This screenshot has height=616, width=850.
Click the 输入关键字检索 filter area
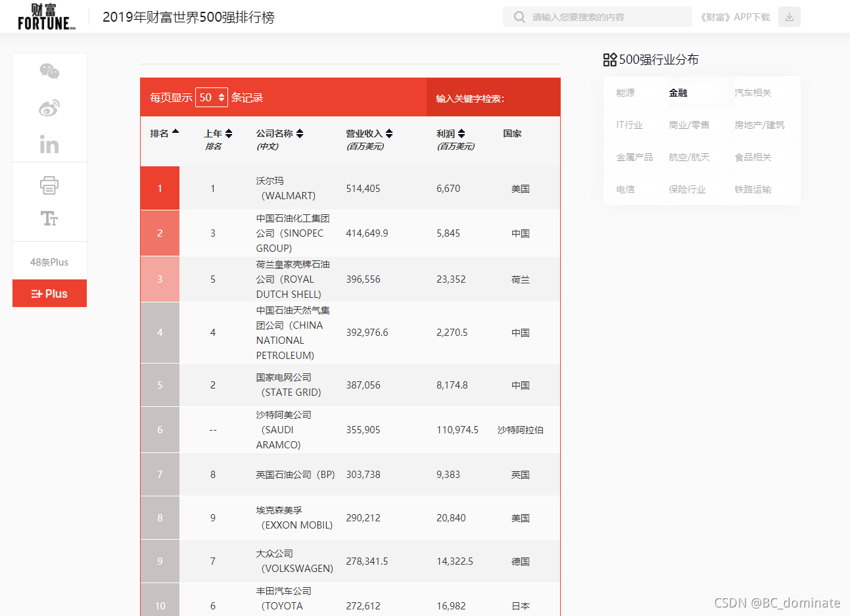click(x=493, y=98)
